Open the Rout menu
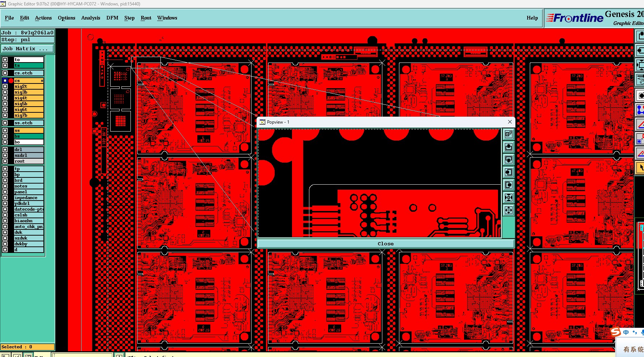Screen dimensions: 644x357 pos(146,18)
